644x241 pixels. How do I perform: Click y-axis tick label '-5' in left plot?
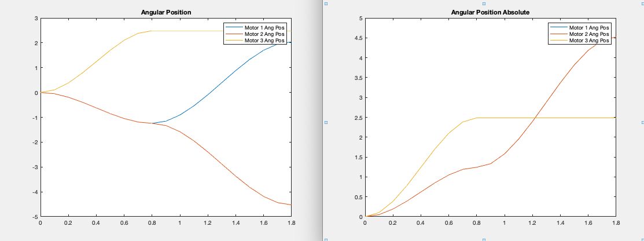(x=35, y=217)
